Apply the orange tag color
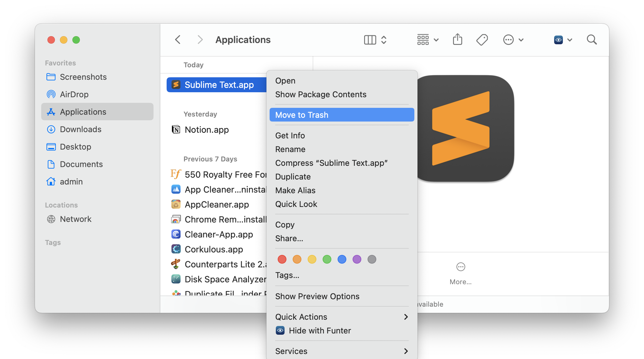The height and width of the screenshot is (359, 644). tap(297, 259)
